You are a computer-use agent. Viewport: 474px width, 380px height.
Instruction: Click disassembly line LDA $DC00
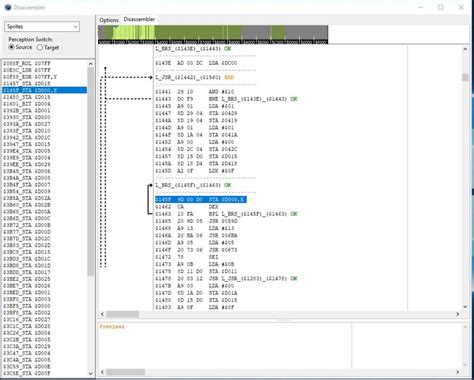[196, 63]
